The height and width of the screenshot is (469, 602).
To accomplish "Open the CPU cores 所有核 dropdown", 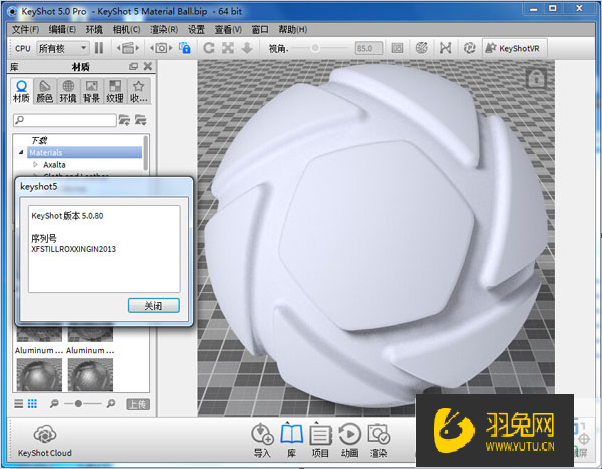I will [x=63, y=48].
